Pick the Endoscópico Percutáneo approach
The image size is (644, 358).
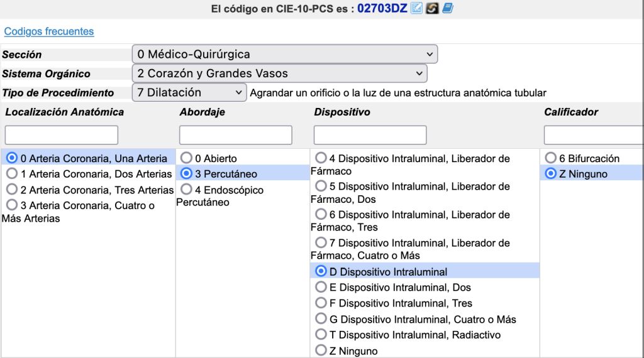[186, 190]
